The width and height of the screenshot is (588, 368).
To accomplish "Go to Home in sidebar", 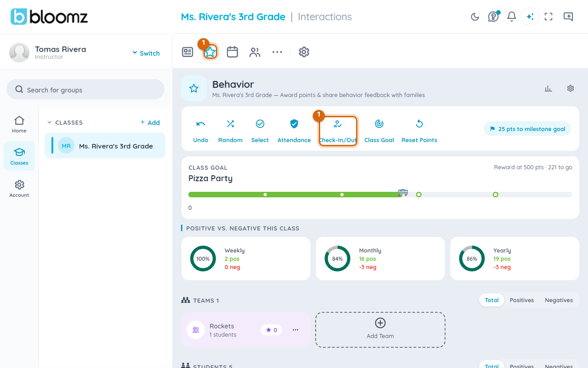I will tap(19, 124).
